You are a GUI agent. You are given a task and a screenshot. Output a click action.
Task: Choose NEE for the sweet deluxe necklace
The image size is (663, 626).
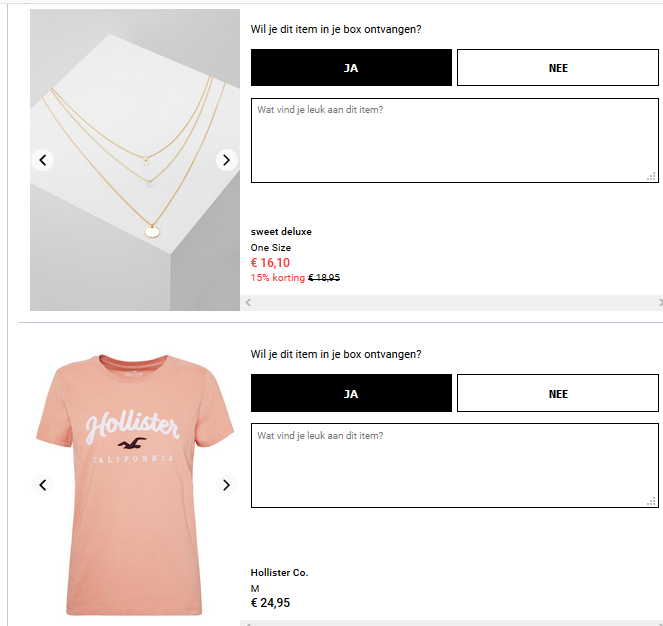point(558,68)
